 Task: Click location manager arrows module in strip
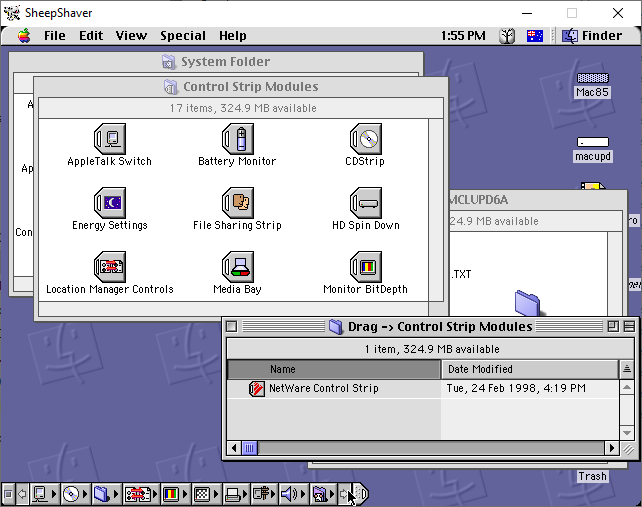140,494
